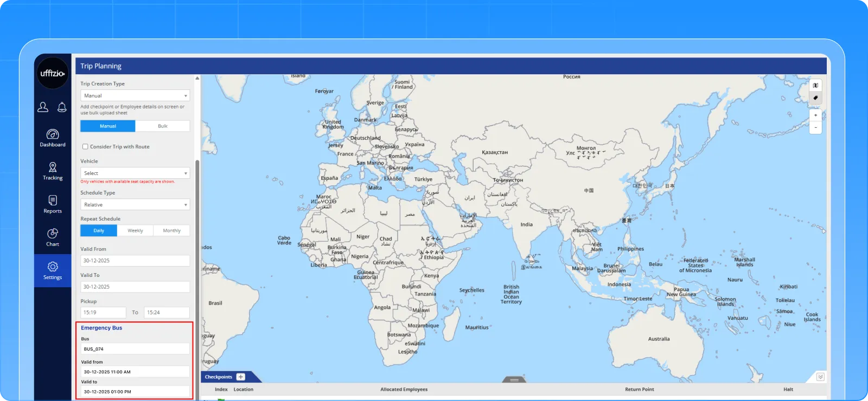Choose Weekly repeat schedule
This screenshot has height=401, width=868.
pyautogui.click(x=135, y=231)
